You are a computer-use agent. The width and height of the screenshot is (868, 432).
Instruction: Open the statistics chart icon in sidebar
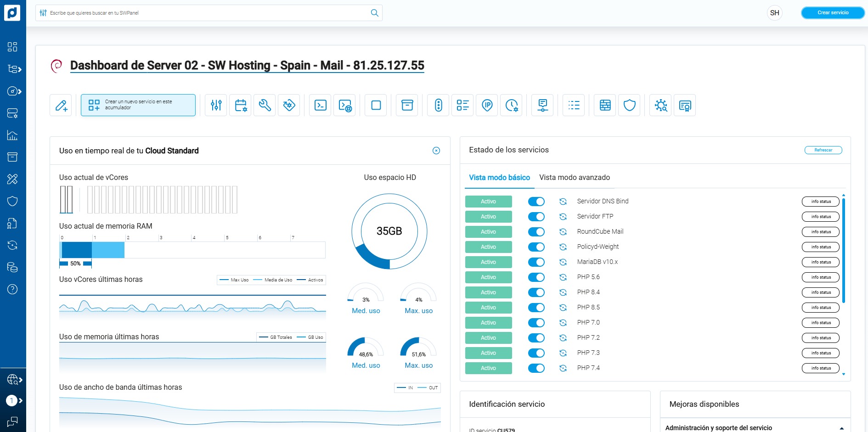coord(12,135)
